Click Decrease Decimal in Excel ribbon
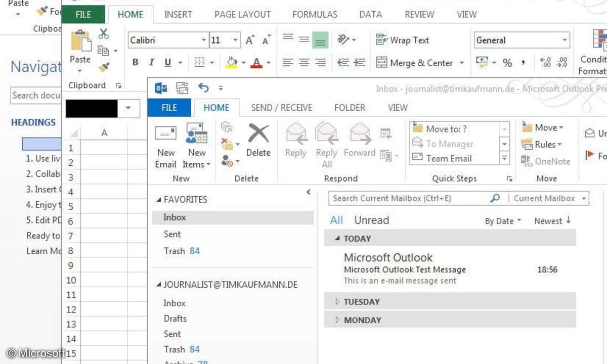Viewport: 607px width, 364px height. pos(562,63)
